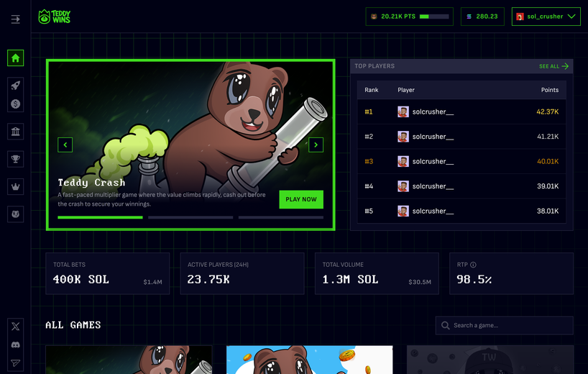Open the crown sidebar icon

[x=15, y=187]
